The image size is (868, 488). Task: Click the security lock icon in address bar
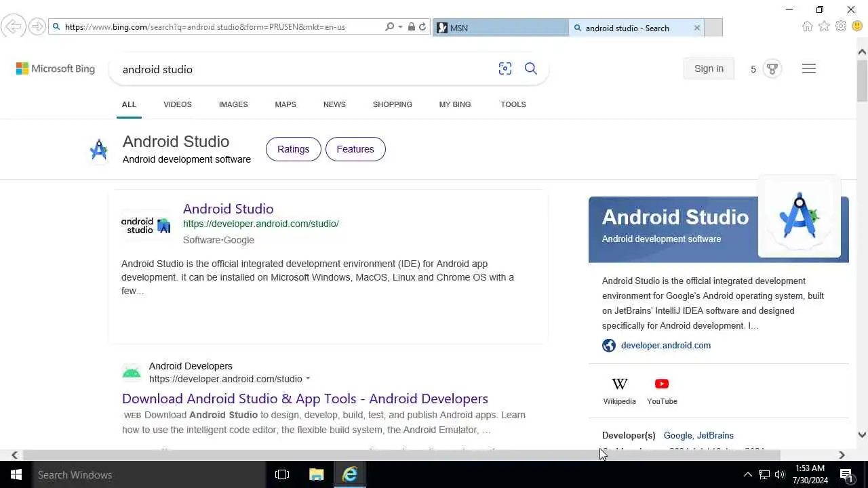tap(411, 27)
